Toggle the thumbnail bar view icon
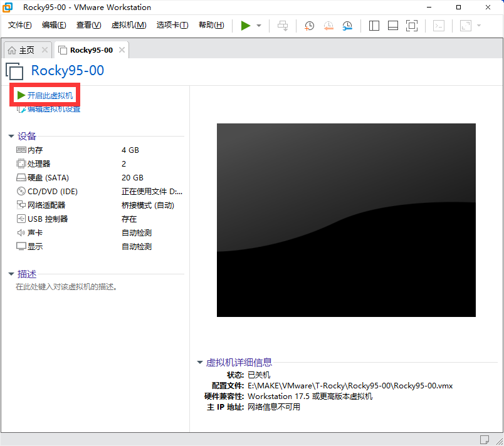This screenshot has width=504, height=446. [x=393, y=26]
